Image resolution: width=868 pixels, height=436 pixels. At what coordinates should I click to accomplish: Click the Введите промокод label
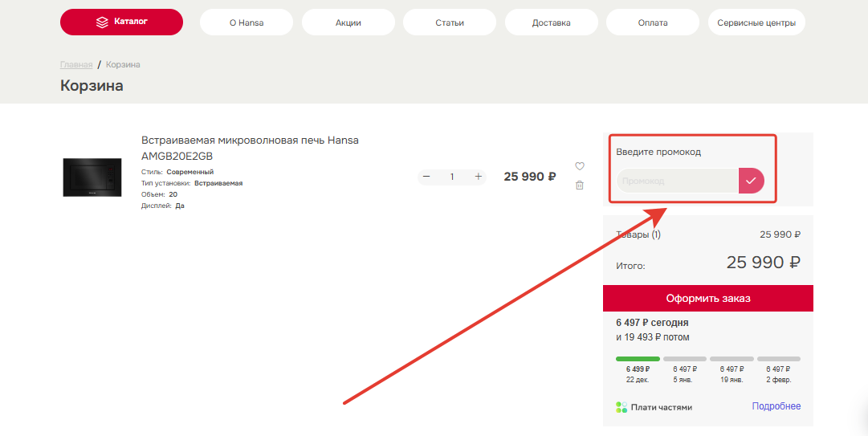point(658,152)
